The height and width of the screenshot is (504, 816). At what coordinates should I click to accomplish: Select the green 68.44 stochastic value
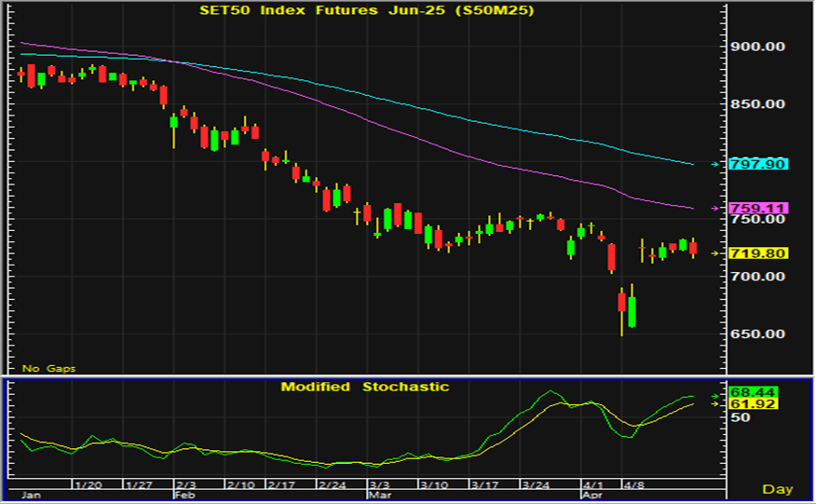pos(753,392)
